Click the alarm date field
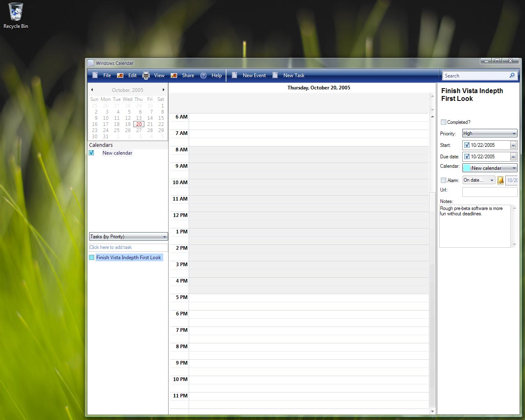The width and height of the screenshot is (525, 420). 511,180
